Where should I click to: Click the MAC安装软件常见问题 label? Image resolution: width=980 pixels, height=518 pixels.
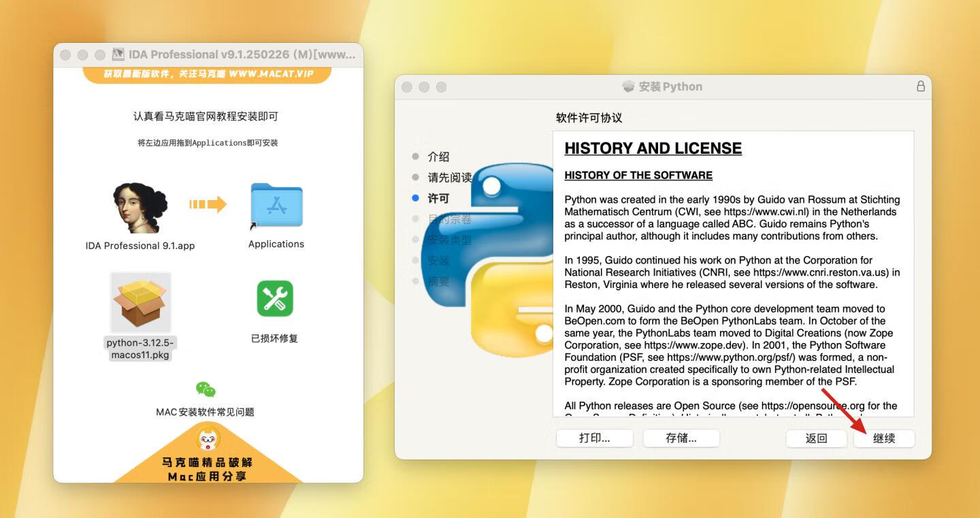click(205, 412)
